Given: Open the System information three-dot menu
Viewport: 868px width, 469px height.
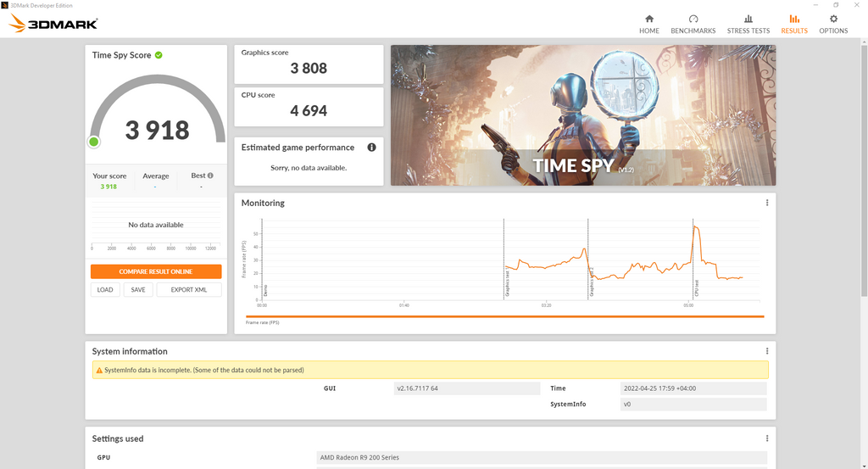Looking at the screenshot, I should [x=766, y=351].
